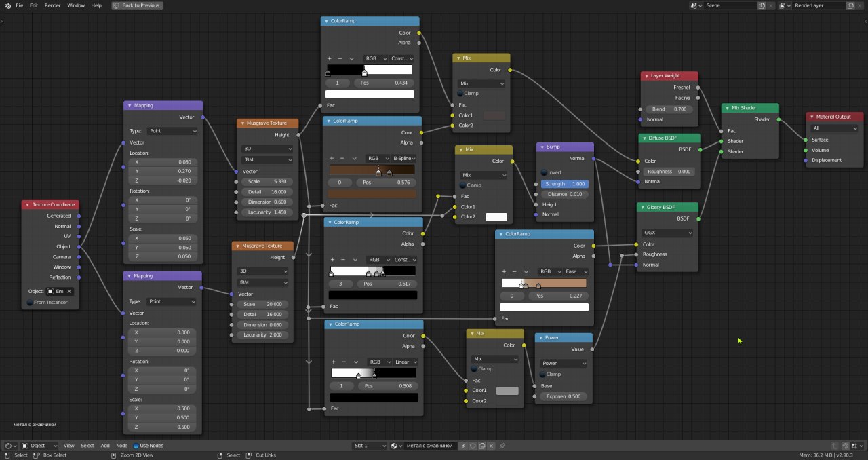Enable From Instancer in Texture Coordinate
868x460 pixels.
[30, 302]
